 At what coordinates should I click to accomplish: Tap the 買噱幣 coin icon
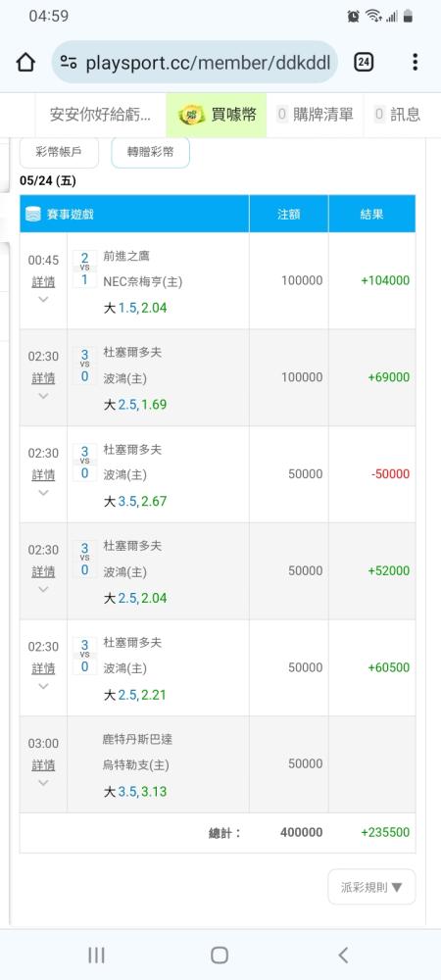pyautogui.click(x=192, y=115)
